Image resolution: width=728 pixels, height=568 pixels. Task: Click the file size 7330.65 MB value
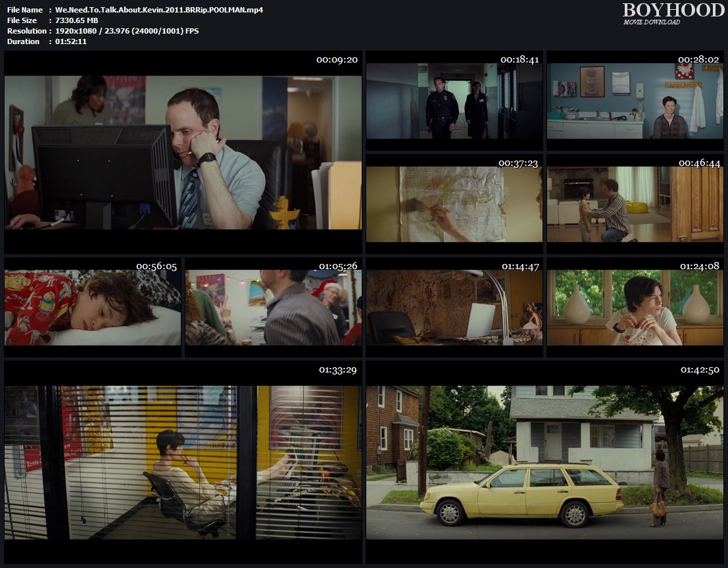click(x=76, y=20)
